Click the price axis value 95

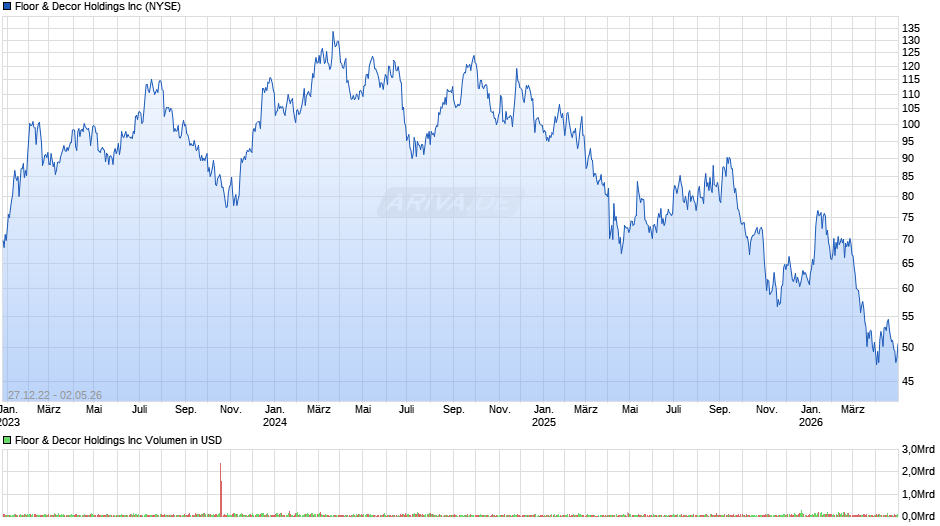point(908,142)
